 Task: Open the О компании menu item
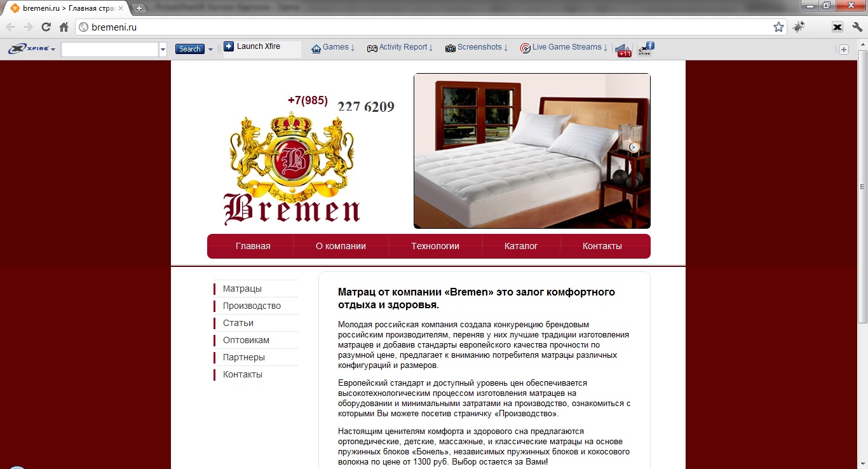pos(341,246)
